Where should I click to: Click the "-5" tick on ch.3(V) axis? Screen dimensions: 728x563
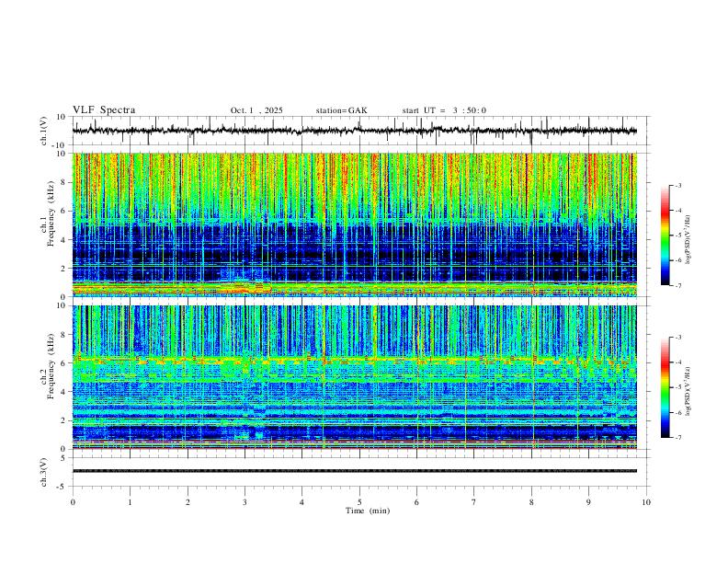click(x=63, y=487)
